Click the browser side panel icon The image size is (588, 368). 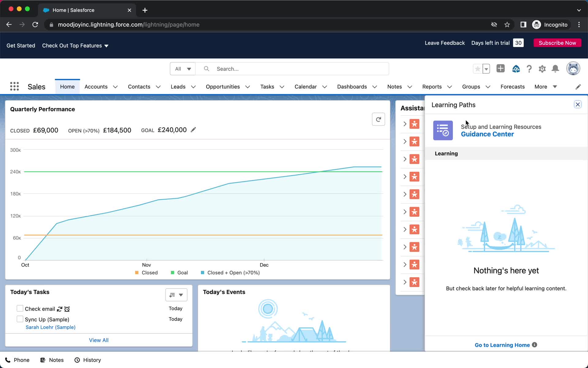point(523,25)
